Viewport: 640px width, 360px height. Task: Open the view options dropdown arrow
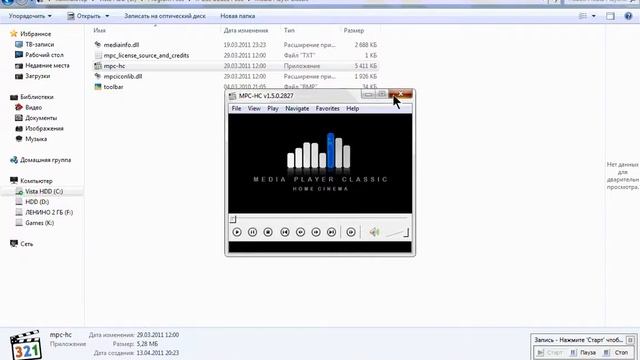(593, 16)
